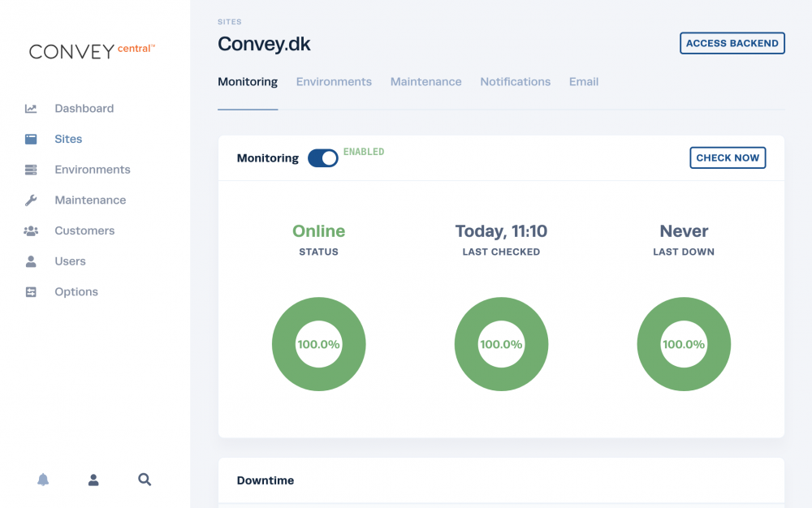Click the SITES breadcrumb label

230,22
